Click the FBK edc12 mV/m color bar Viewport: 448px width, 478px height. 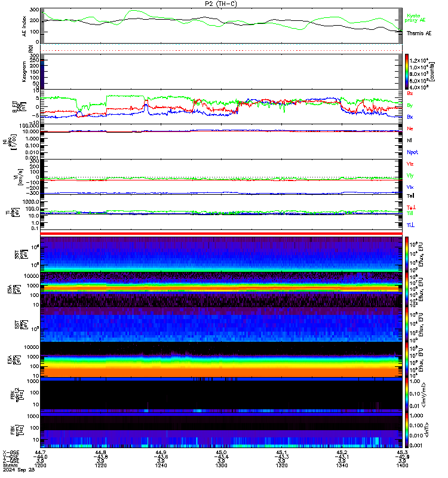point(407,394)
